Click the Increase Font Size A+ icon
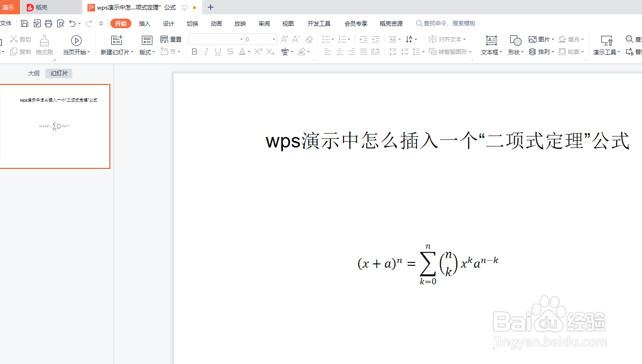 tap(284, 39)
